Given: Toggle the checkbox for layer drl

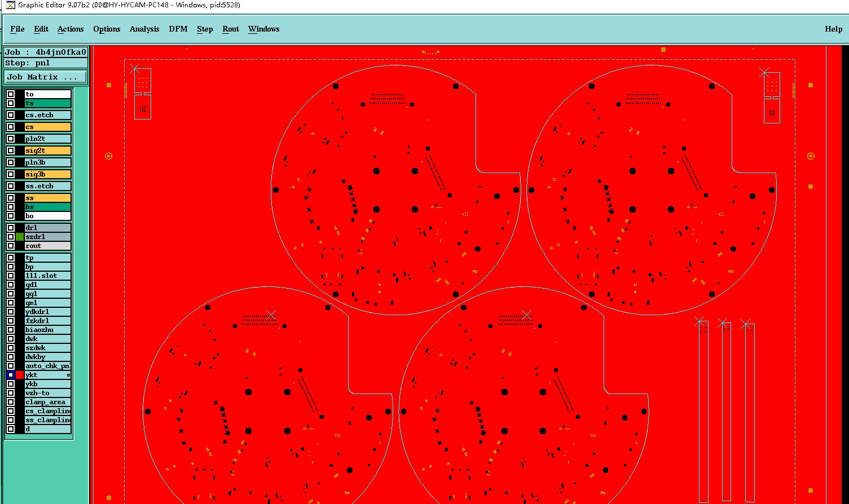Looking at the screenshot, I should [x=11, y=228].
